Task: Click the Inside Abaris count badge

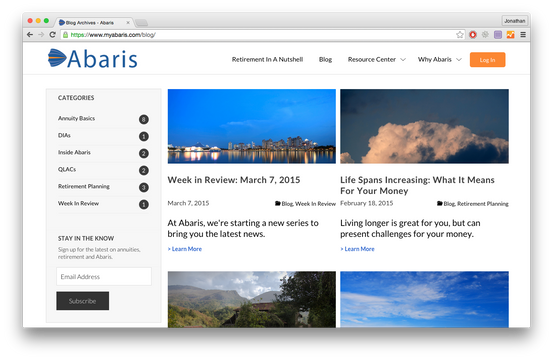Action: tap(144, 153)
